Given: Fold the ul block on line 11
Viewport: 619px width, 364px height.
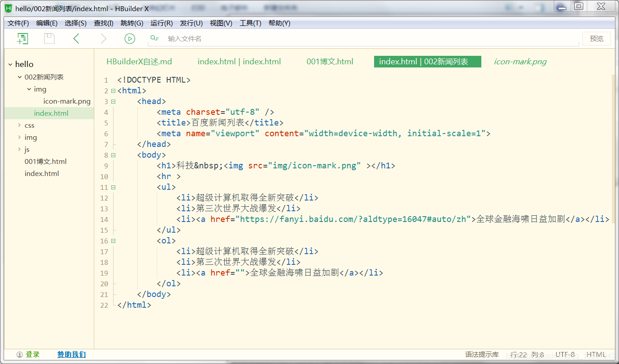Looking at the screenshot, I should click(x=114, y=187).
